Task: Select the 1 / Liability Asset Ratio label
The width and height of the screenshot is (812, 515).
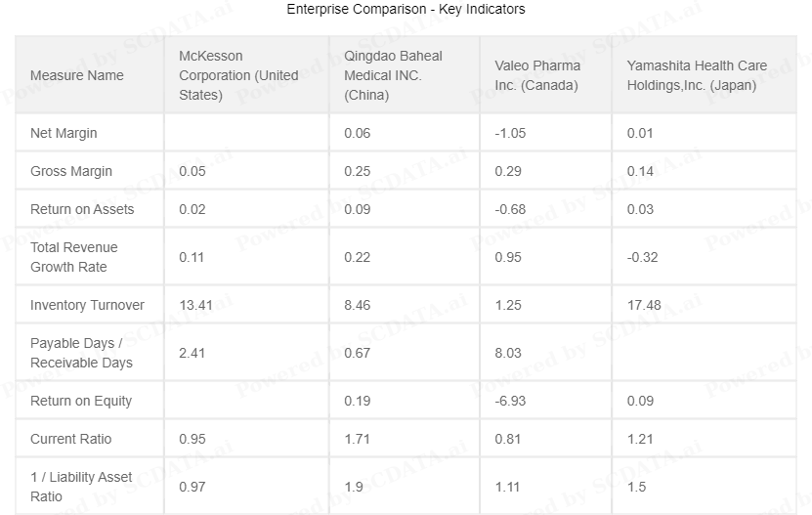Action: coord(81,487)
